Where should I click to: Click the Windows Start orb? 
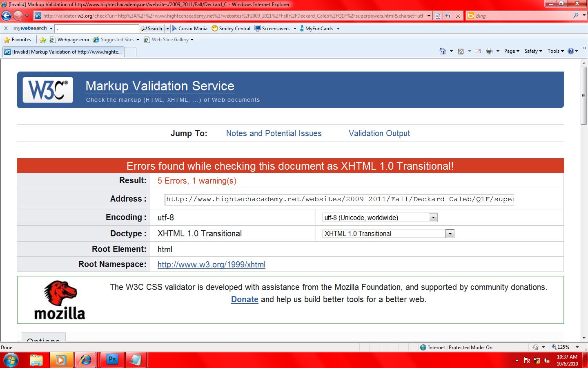[11, 360]
